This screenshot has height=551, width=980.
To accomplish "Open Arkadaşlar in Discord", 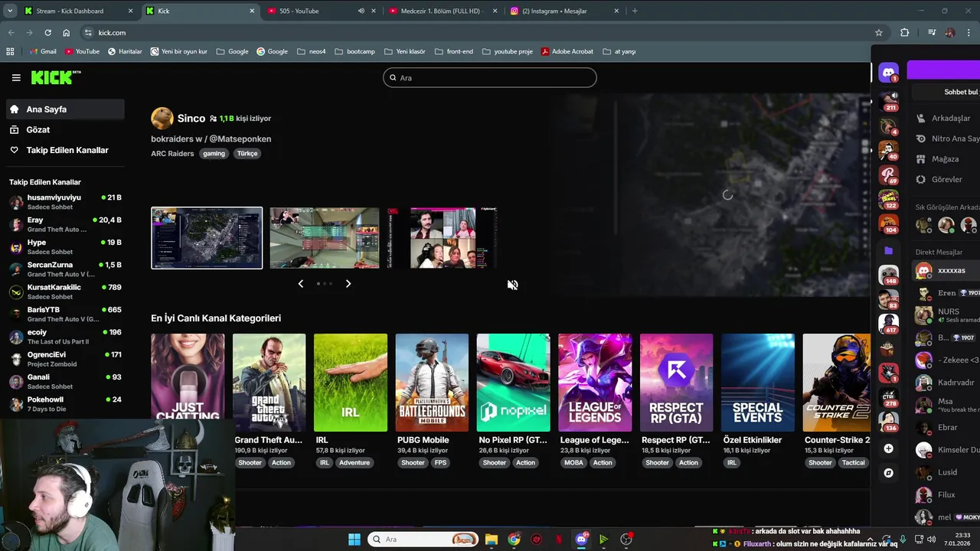I will click(946, 119).
